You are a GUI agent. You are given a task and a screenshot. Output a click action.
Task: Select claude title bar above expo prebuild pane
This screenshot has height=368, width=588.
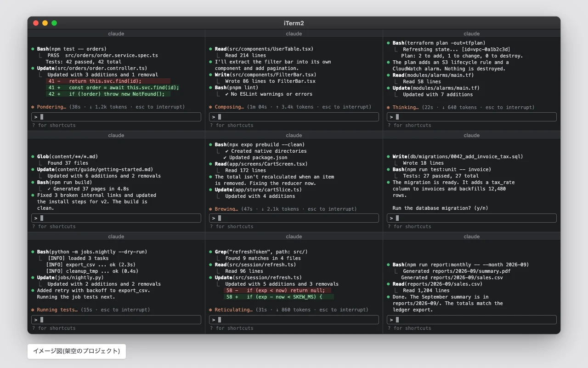[294, 135]
